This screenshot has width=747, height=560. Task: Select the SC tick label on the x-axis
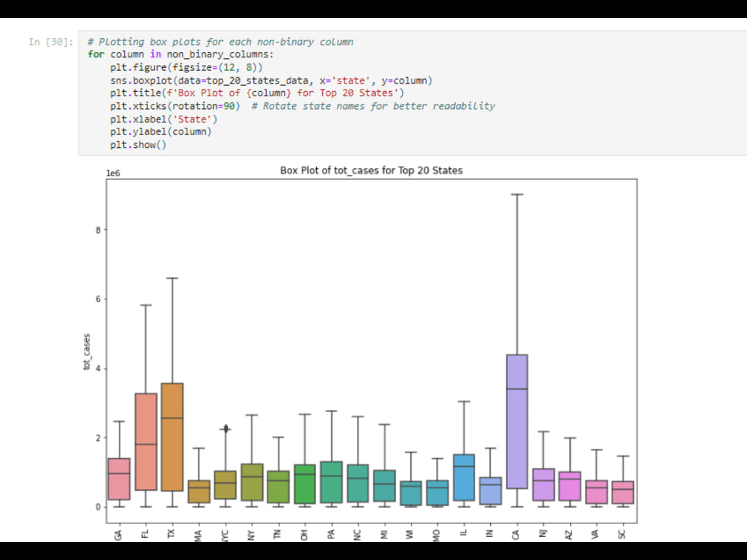point(622,532)
